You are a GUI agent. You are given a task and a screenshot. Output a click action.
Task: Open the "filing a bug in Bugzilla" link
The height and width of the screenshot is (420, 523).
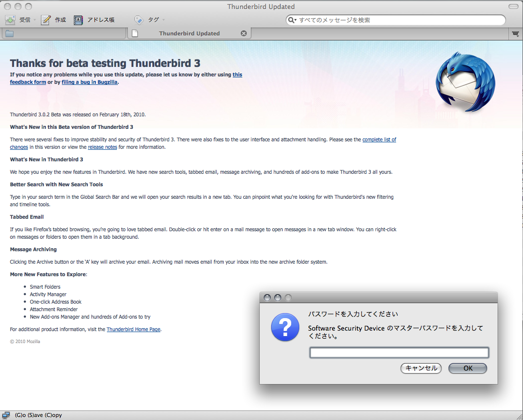(x=89, y=82)
